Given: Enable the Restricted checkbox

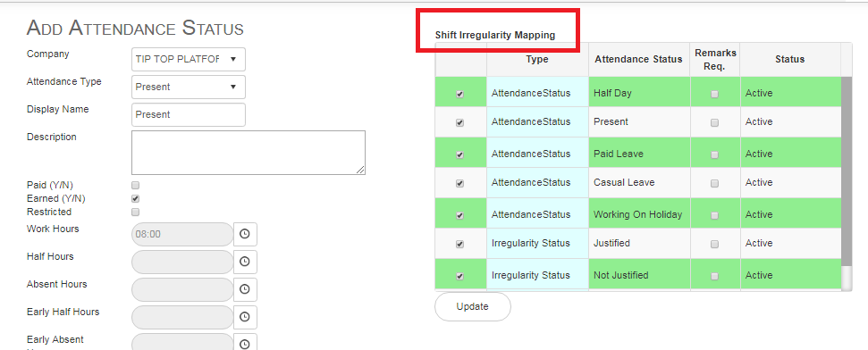Looking at the screenshot, I should click(135, 212).
